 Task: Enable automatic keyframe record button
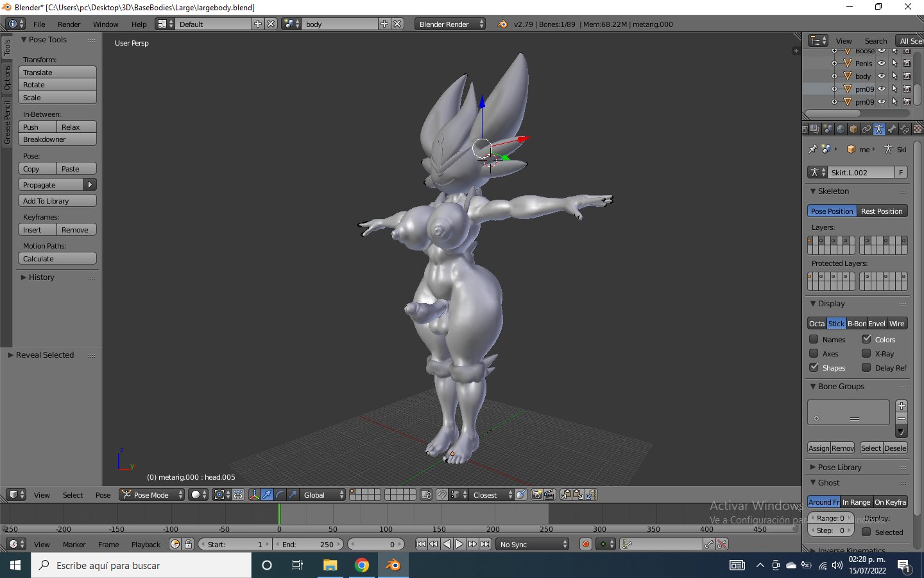[585, 544]
